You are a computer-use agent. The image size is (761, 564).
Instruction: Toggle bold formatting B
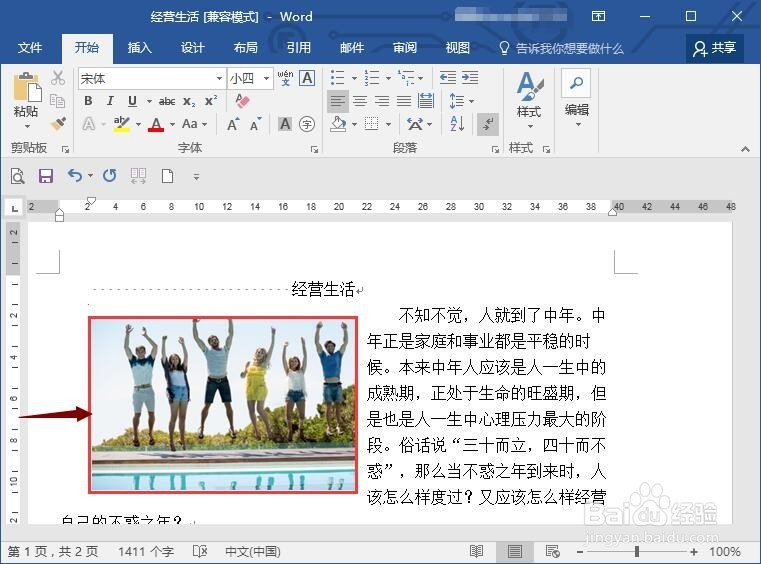tap(88, 101)
